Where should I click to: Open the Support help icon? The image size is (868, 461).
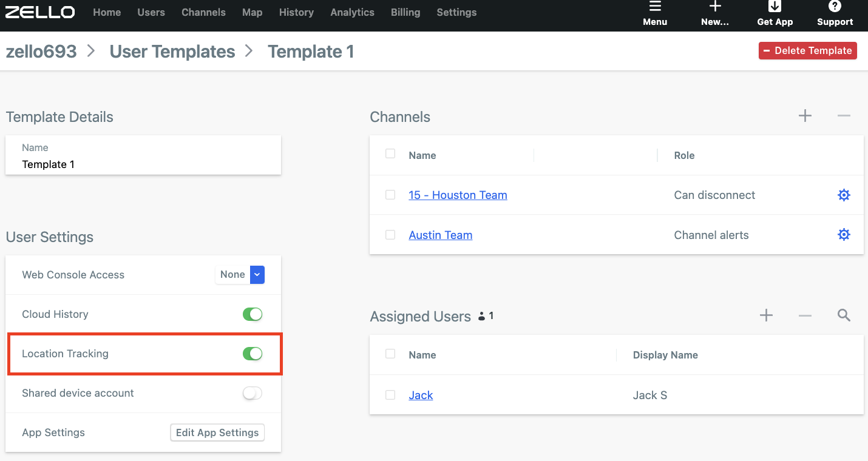(x=835, y=7)
